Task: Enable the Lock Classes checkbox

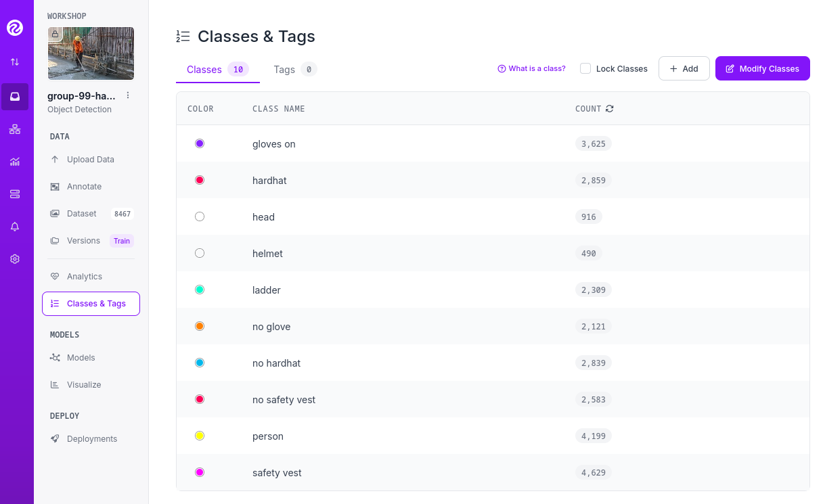Action: (x=585, y=68)
